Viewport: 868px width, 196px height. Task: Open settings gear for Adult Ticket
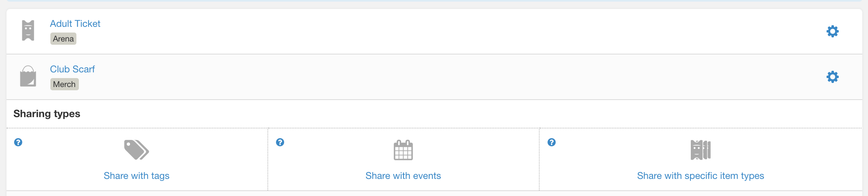(832, 31)
